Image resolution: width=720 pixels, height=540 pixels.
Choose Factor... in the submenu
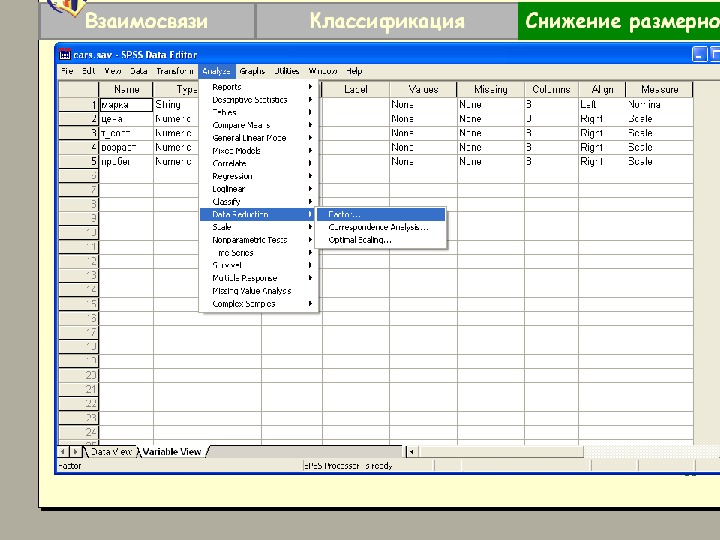click(381, 214)
